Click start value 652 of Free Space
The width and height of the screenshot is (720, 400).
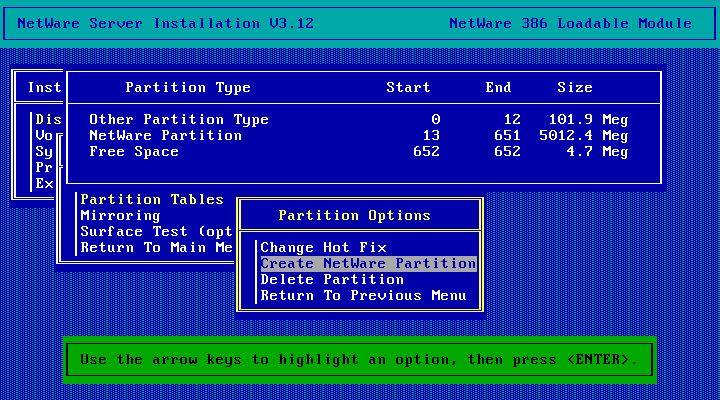pos(426,152)
